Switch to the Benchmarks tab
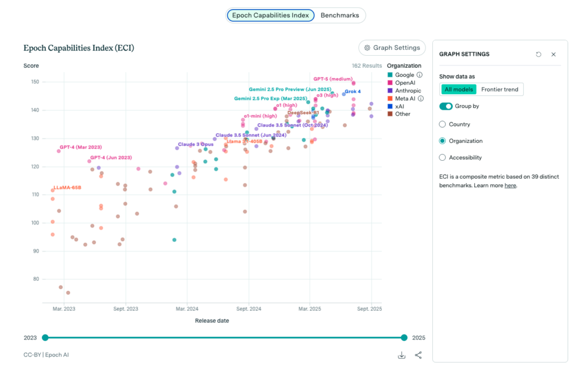588x375 pixels. click(x=339, y=16)
